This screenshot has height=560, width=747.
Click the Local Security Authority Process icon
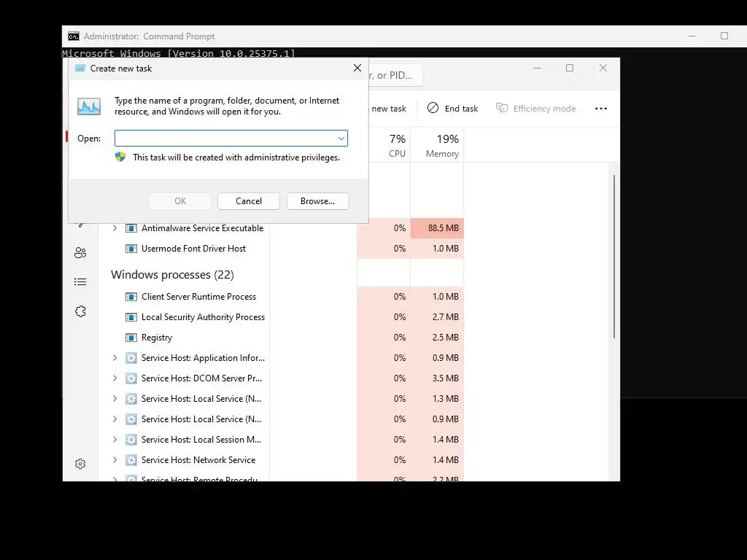(131, 317)
